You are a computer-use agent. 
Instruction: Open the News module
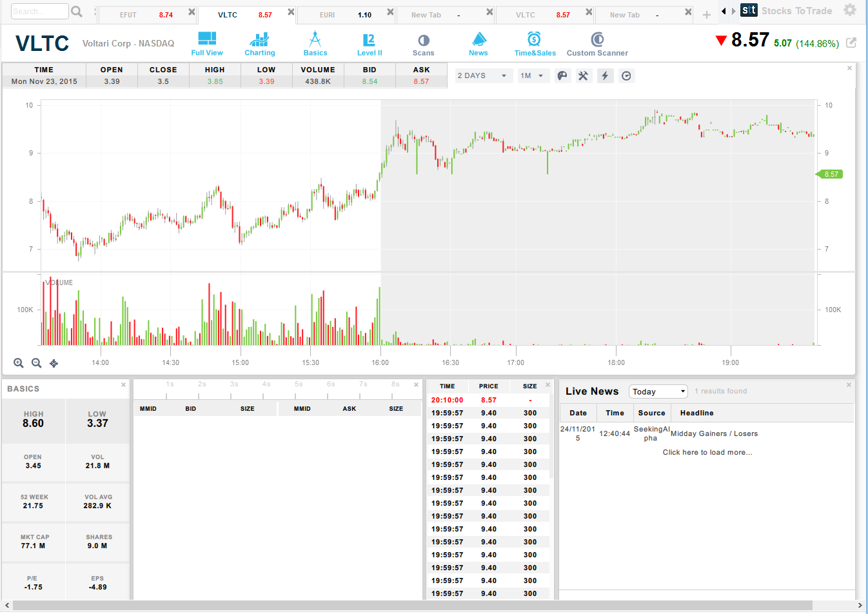[478, 44]
